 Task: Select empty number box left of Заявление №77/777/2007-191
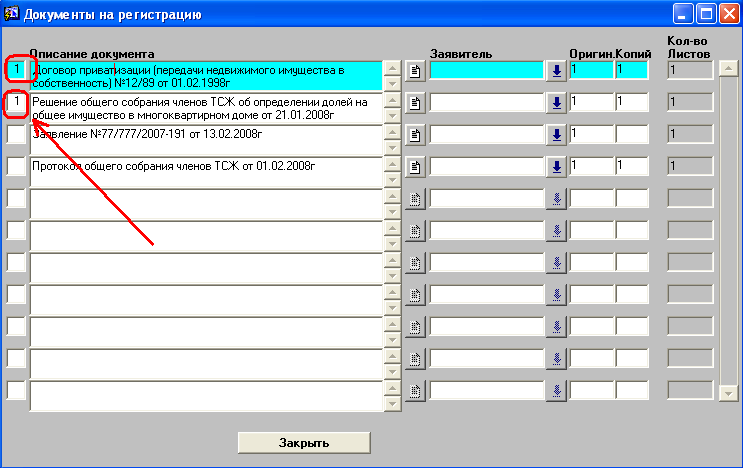click(17, 134)
